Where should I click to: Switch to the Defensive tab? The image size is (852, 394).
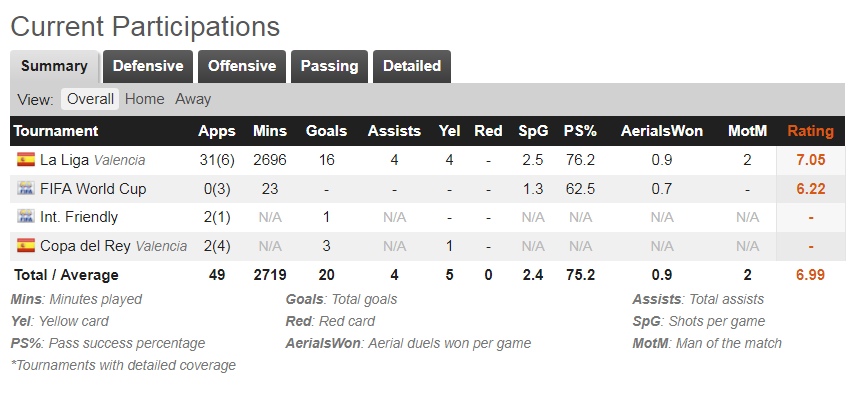(148, 66)
